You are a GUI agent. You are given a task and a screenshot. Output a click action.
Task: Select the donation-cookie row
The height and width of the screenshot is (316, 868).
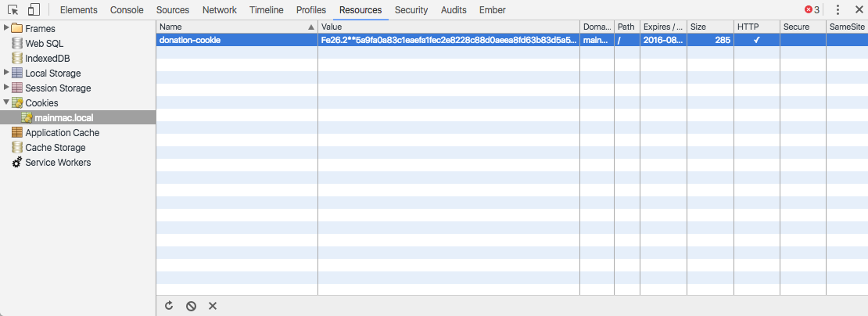pos(235,40)
